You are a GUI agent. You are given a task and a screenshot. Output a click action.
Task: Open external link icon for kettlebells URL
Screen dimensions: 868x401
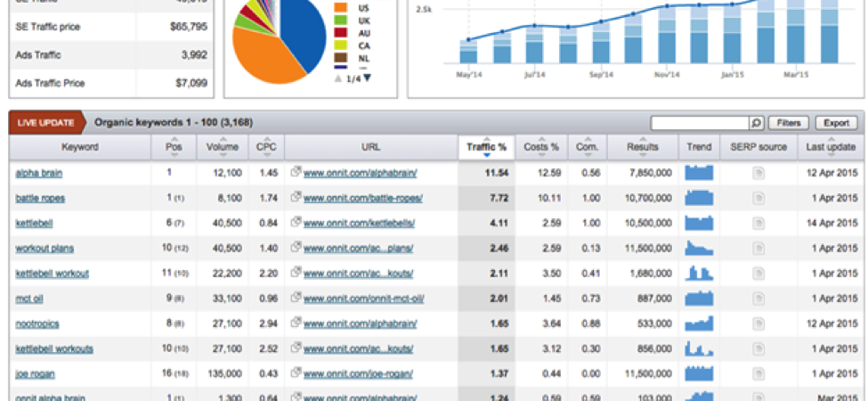(296, 222)
